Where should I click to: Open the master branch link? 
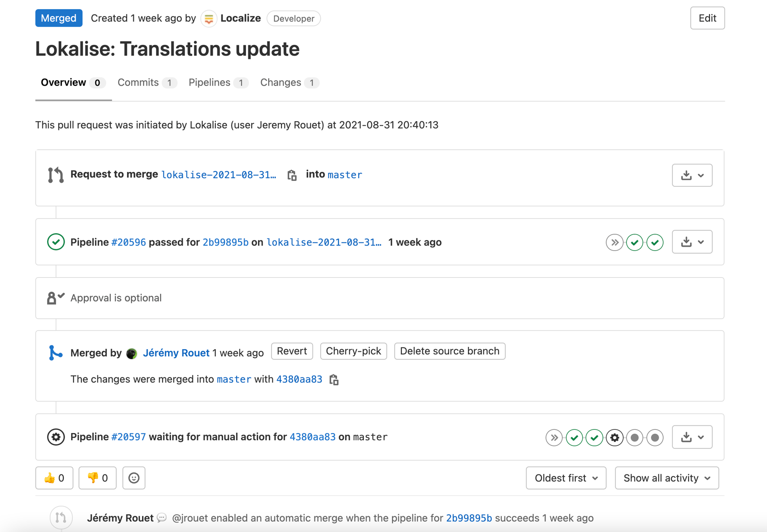[x=345, y=175]
